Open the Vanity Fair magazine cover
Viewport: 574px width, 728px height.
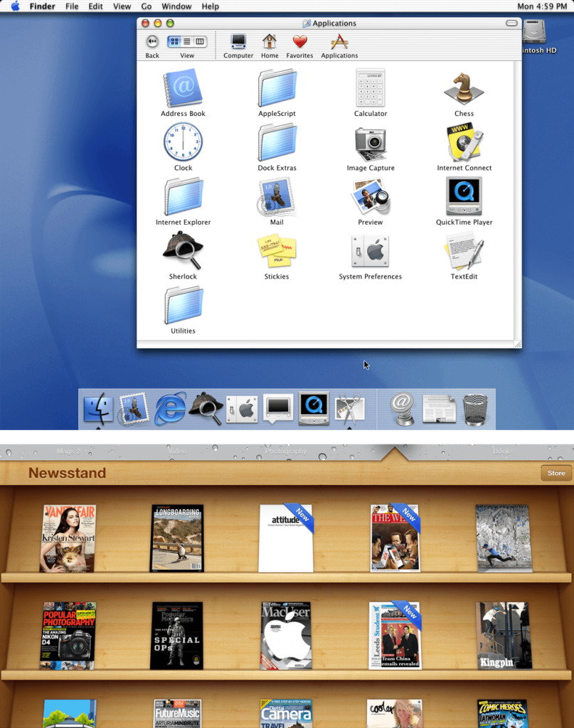click(x=68, y=539)
